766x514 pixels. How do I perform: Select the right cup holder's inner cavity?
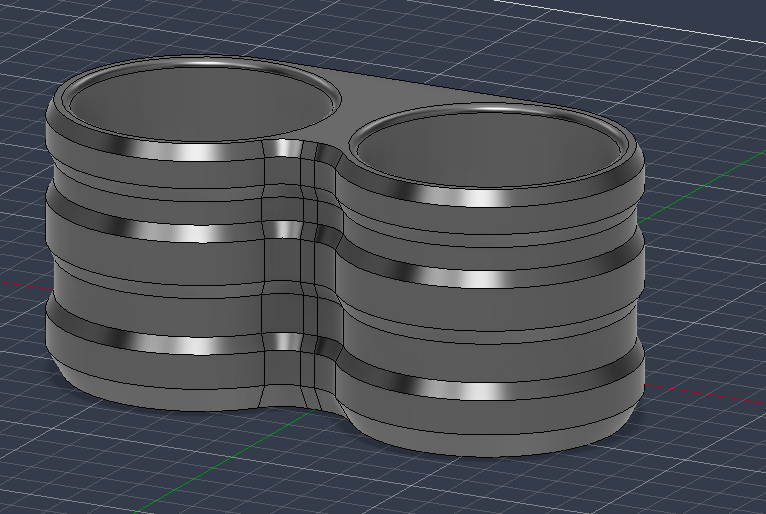click(489, 149)
